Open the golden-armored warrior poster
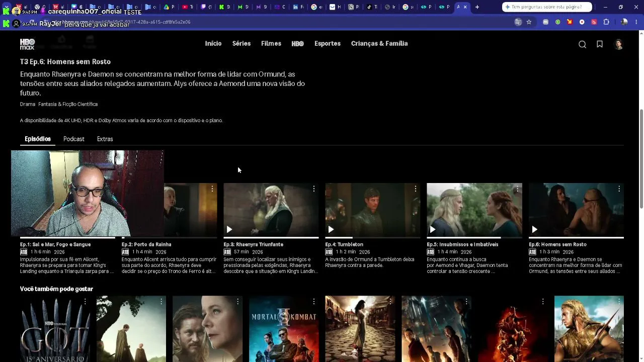644x362 pixels. (x=589, y=329)
